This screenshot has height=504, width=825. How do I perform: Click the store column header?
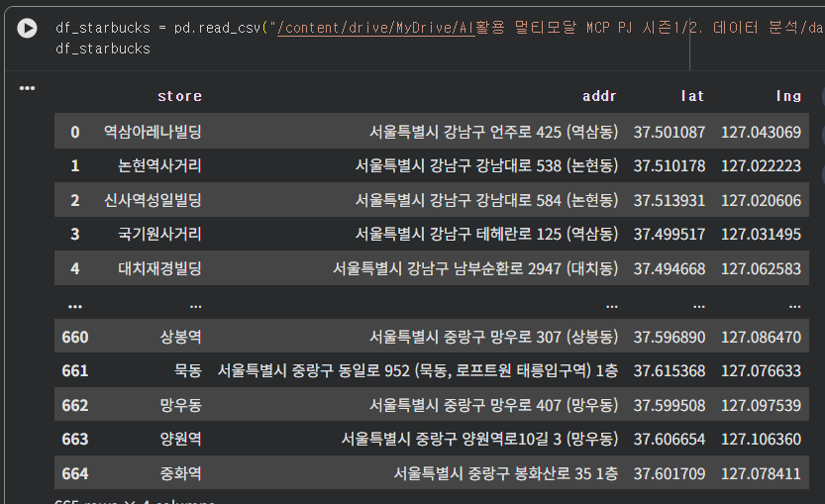click(x=179, y=96)
